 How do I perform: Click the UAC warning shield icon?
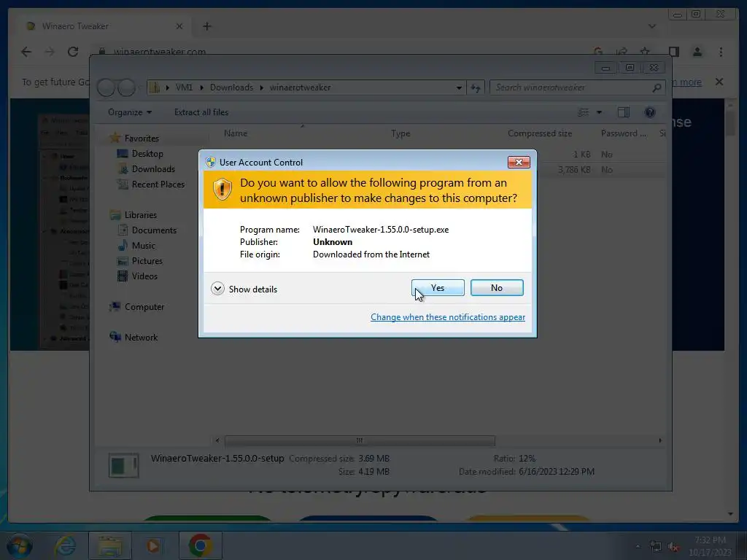(222, 190)
